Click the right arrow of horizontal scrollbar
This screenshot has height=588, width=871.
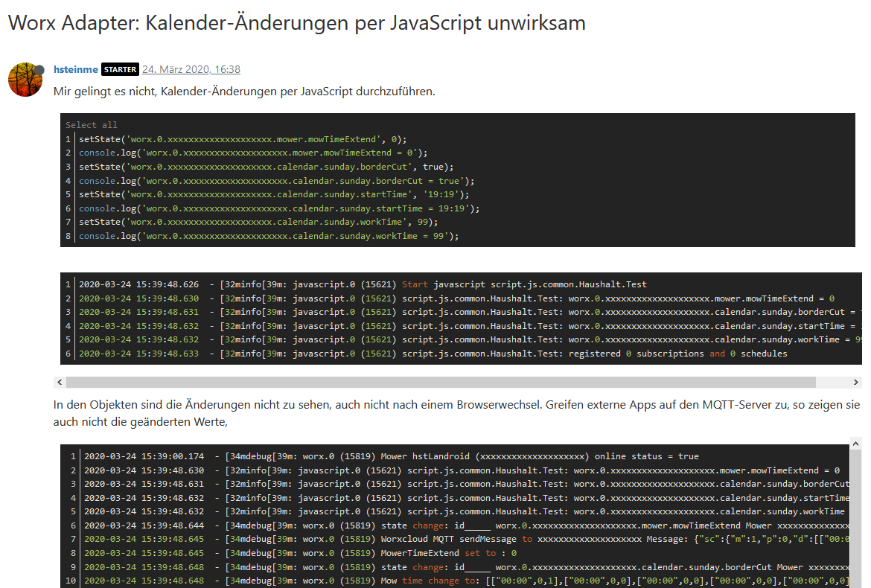(856, 382)
